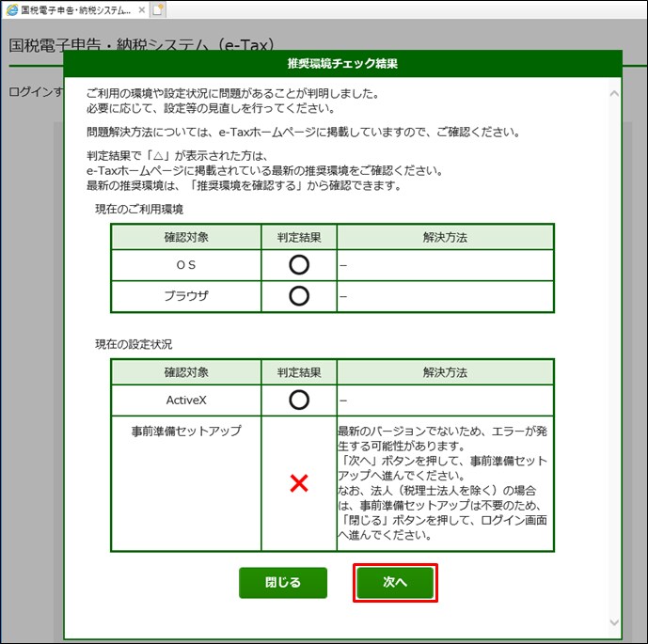Click the line 判定結果で「△」が表示された方は

pos(178,156)
